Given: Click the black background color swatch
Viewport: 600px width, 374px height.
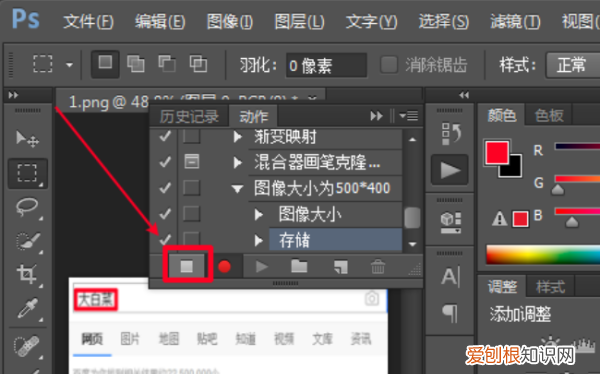Looking at the screenshot, I should pyautogui.click(x=515, y=170).
